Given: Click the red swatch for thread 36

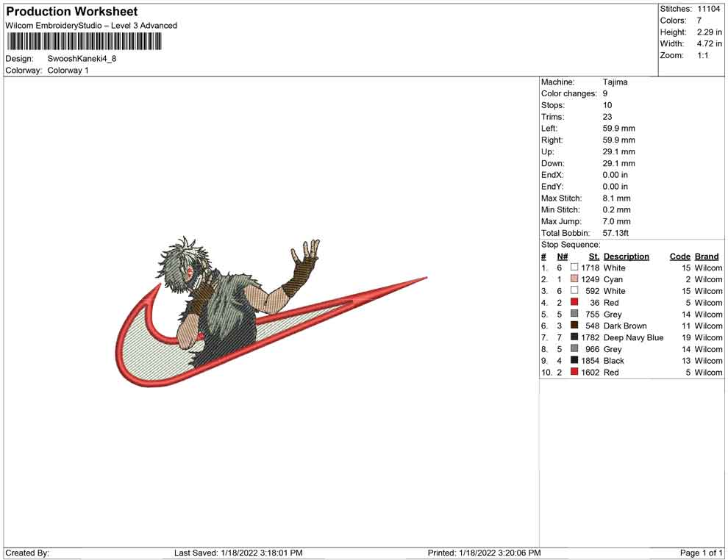Looking at the screenshot, I should click(x=574, y=302).
